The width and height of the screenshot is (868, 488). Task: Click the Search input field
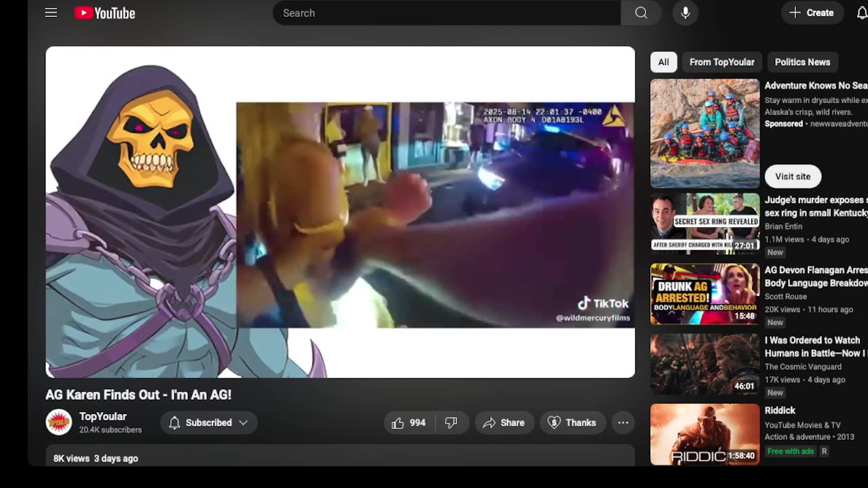click(x=447, y=13)
